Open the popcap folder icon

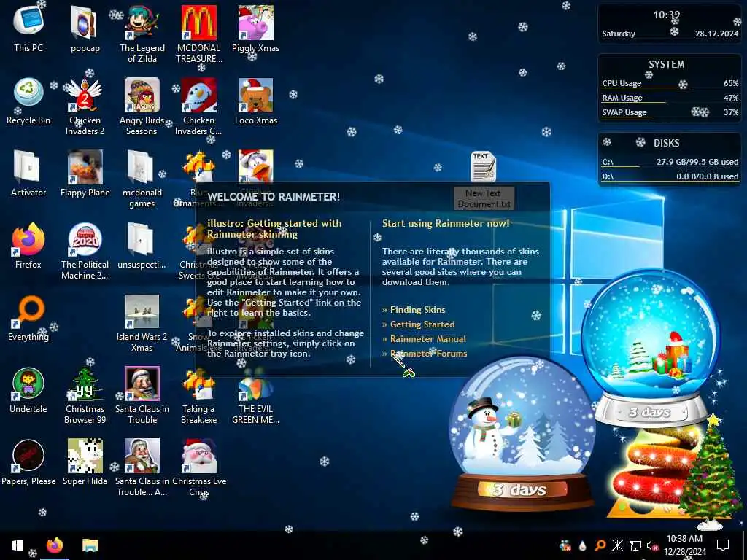85,28
